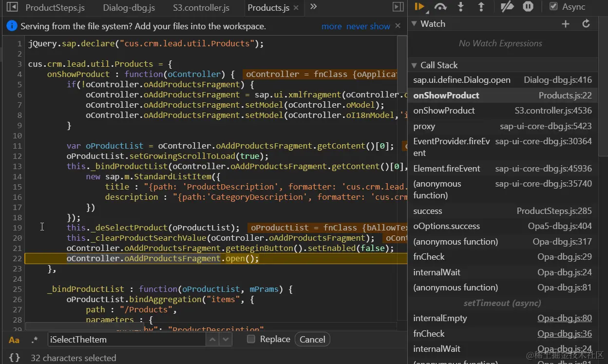The width and height of the screenshot is (608, 364).
Task: Open the Opa-dbg.js:36 link
Action: point(565,334)
